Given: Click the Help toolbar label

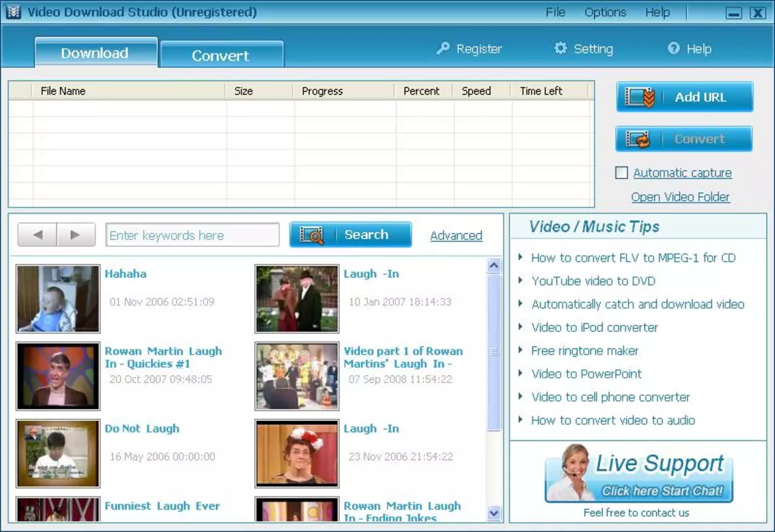Looking at the screenshot, I should (x=699, y=49).
